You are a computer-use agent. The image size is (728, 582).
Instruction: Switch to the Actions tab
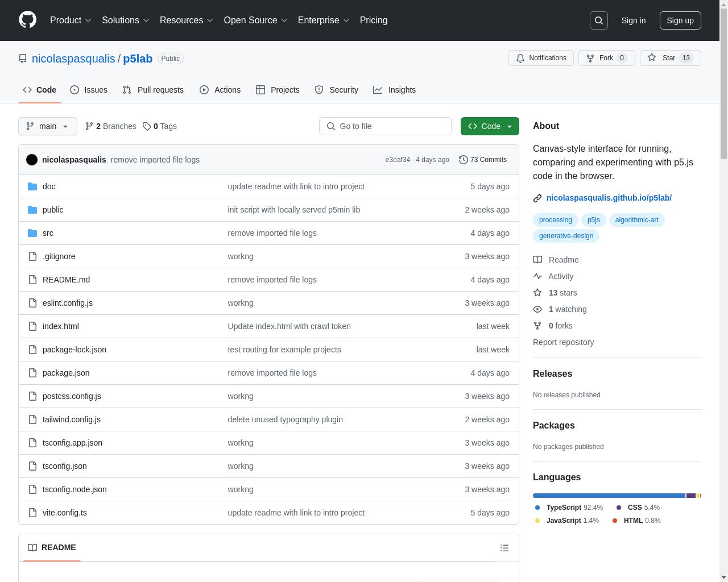(220, 90)
